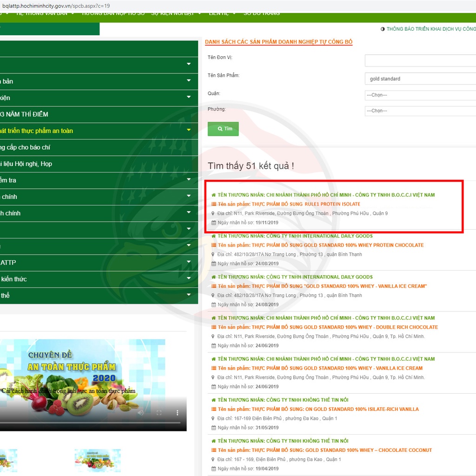The width and height of the screenshot is (476, 476).
Task: Open 'GOLD STANDARD 100% WHEY - VANILLA ICE CREAM' quoted product
Action: click(323, 286)
